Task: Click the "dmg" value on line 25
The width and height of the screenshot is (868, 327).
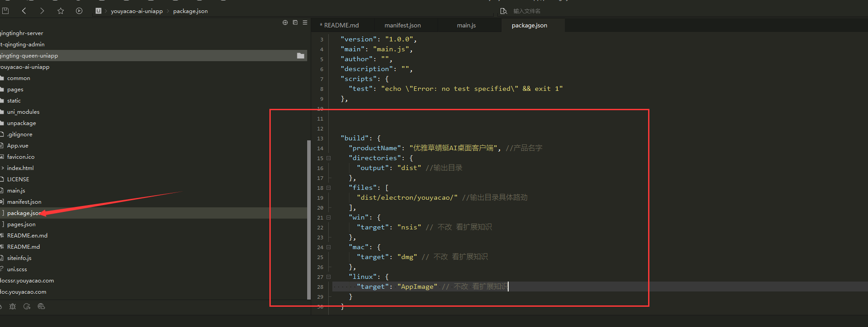Action: click(x=407, y=257)
